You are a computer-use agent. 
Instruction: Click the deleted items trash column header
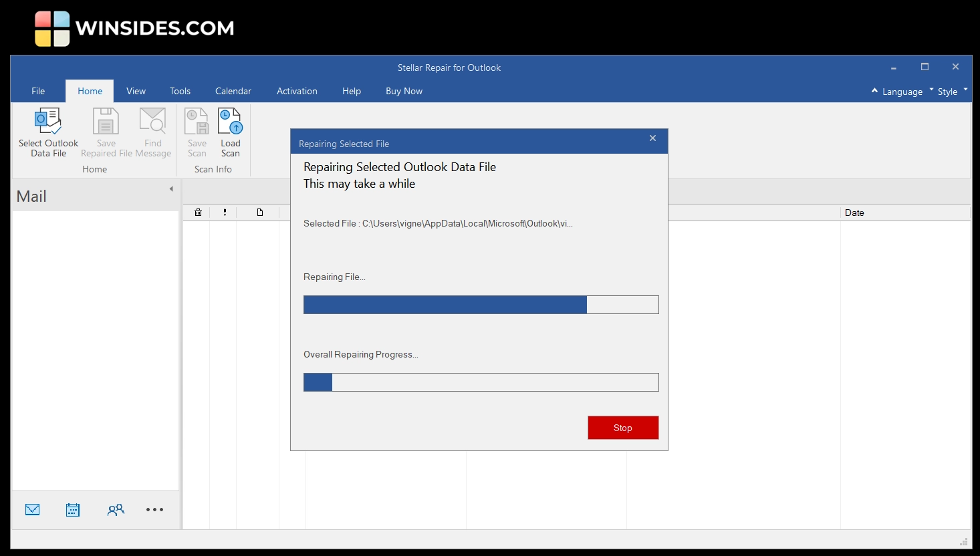[x=198, y=213]
